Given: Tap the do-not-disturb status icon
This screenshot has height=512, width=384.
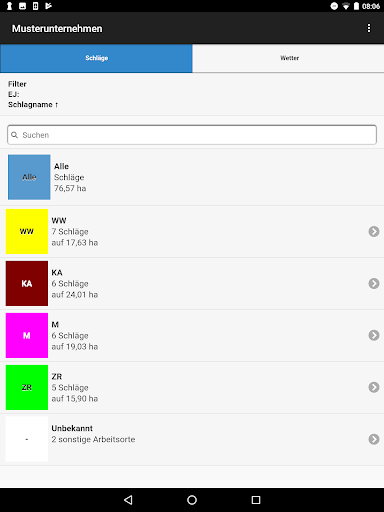Looking at the screenshot, I should [334, 6].
